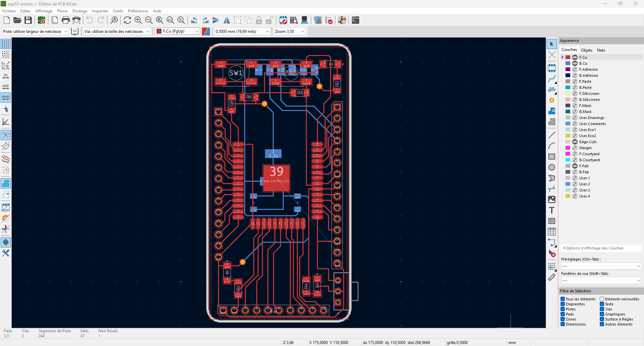Toggle grid display in left toolbar
The image size is (644, 346).
click(x=6, y=44)
